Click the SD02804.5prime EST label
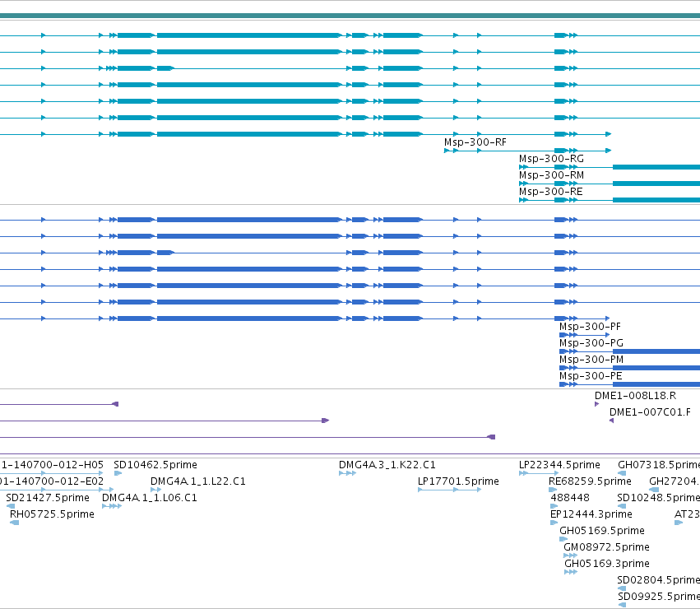Screen dimensions: 700x609 coord(659,580)
